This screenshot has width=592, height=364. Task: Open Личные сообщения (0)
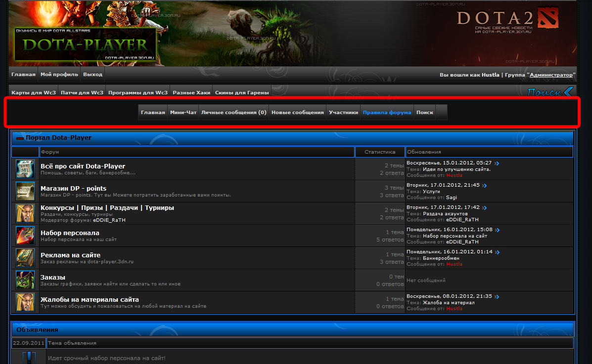point(234,113)
